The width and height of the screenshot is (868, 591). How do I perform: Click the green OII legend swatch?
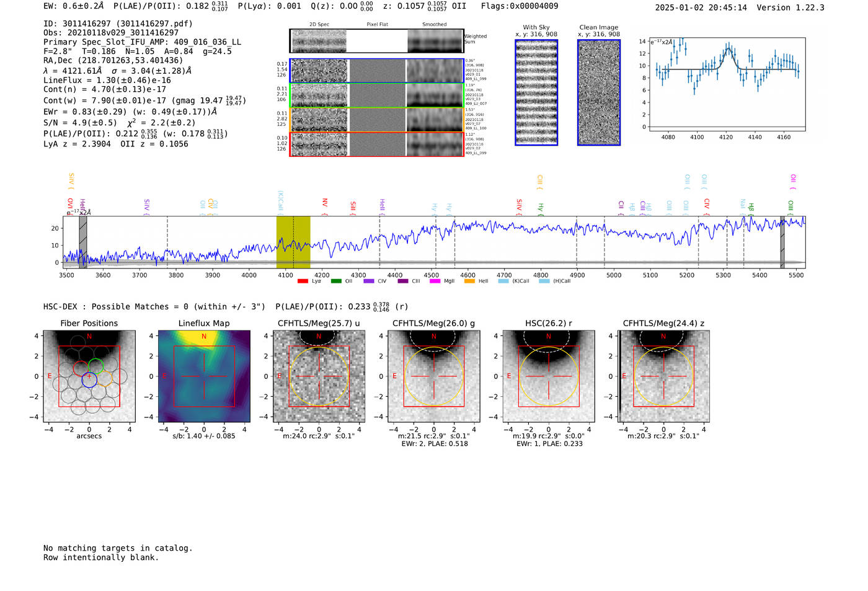coord(336,281)
